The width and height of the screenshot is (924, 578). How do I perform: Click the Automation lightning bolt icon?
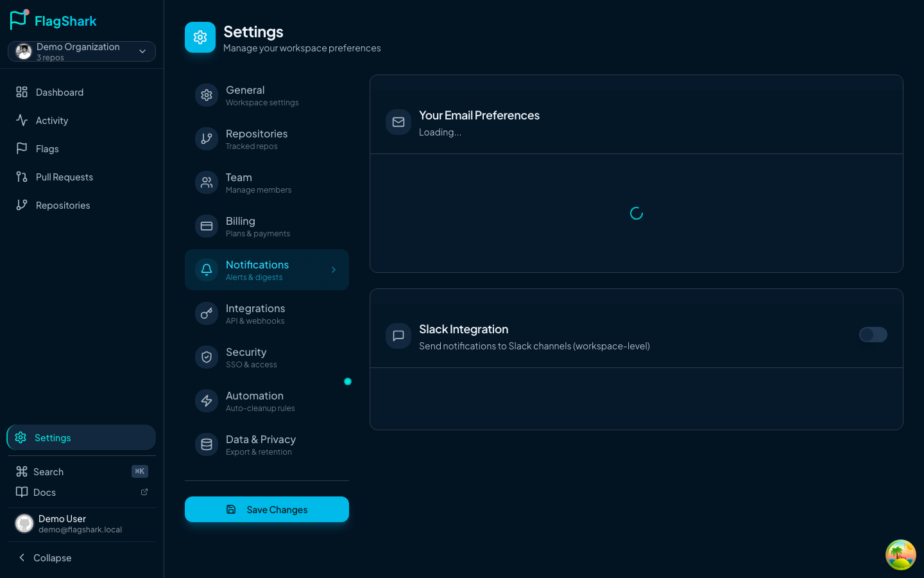coord(207,401)
